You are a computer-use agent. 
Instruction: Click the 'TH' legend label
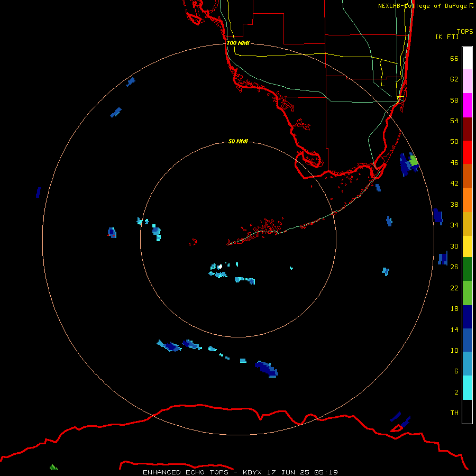pos(454,413)
